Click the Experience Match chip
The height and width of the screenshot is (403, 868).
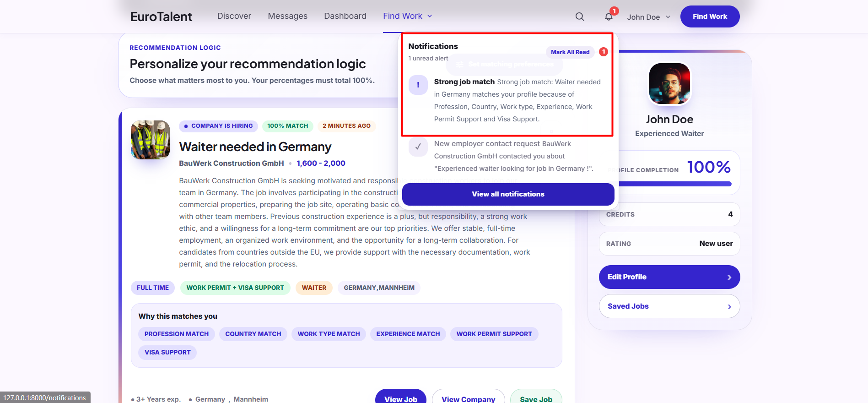click(408, 334)
